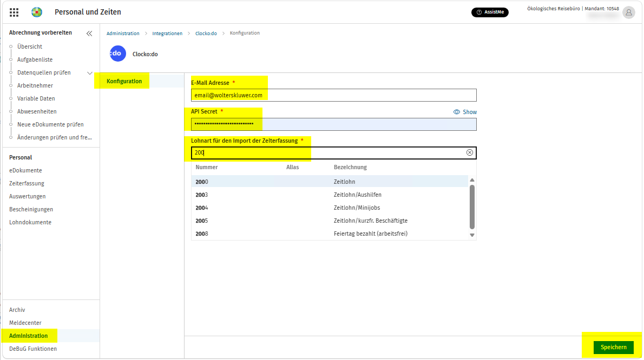Select Lohnart 2005 Zeitlohn/kurzfr. Beschäftigte

[330, 221]
